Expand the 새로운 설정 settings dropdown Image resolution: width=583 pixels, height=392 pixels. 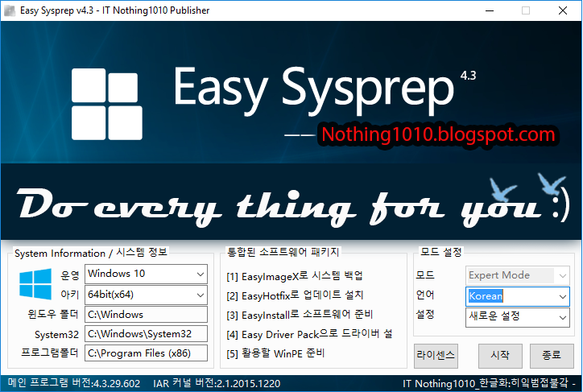(517, 317)
